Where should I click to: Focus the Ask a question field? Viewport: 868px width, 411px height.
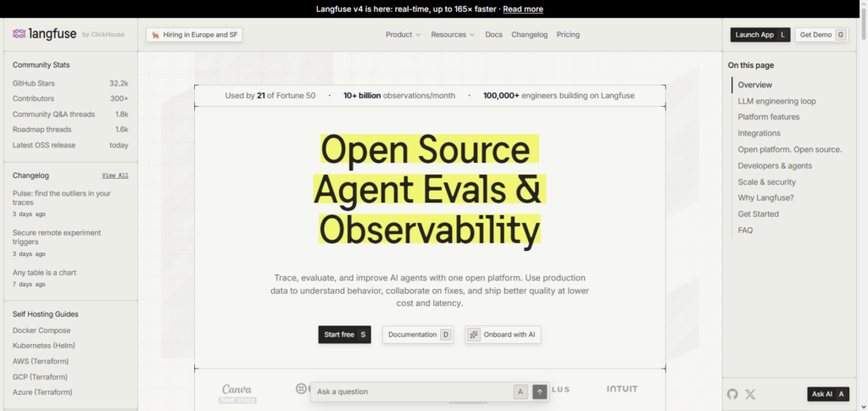pos(413,392)
